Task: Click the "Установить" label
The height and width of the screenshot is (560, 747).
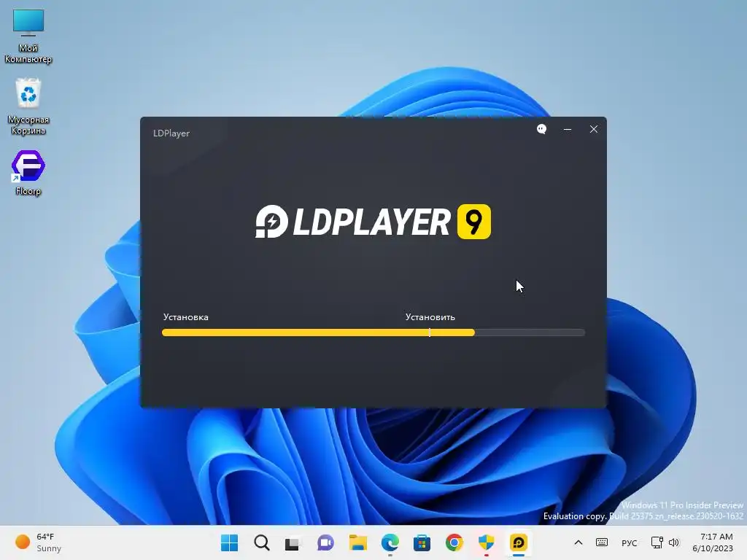Action: pos(430,317)
